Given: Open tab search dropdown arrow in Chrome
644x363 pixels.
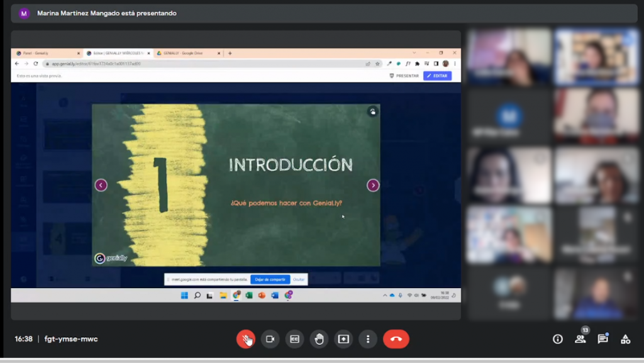Looking at the screenshot, I should point(414,53).
